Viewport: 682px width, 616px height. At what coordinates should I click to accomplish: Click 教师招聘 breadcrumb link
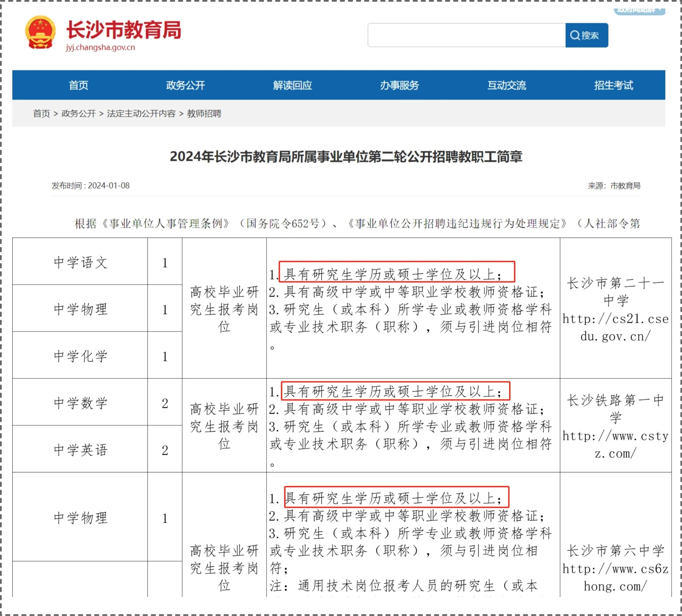pos(204,114)
